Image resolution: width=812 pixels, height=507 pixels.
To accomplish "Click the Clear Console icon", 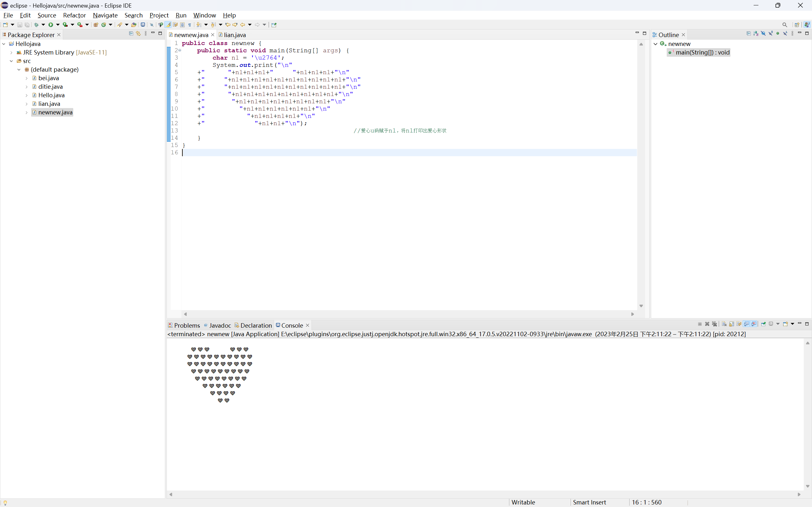I will pyautogui.click(x=724, y=324).
